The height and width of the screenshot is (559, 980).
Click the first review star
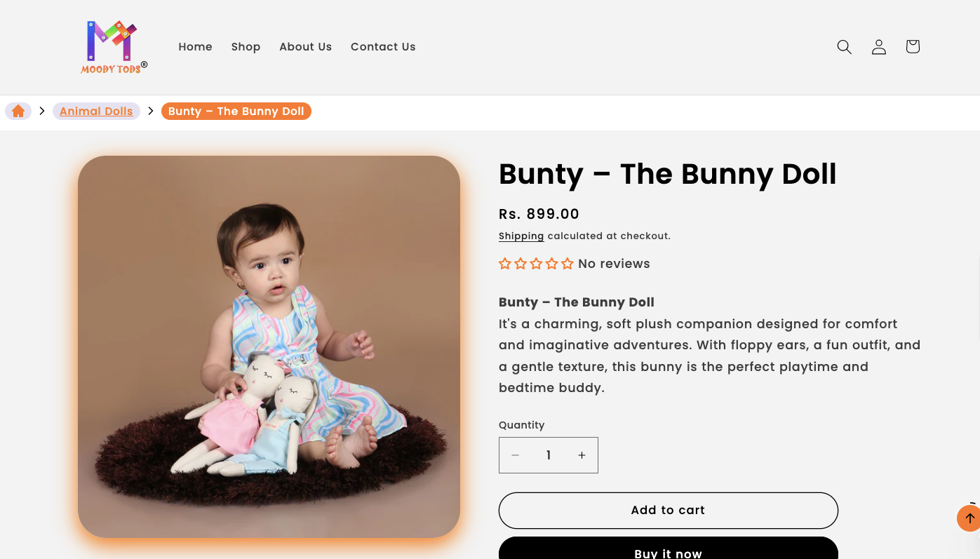pyautogui.click(x=505, y=264)
